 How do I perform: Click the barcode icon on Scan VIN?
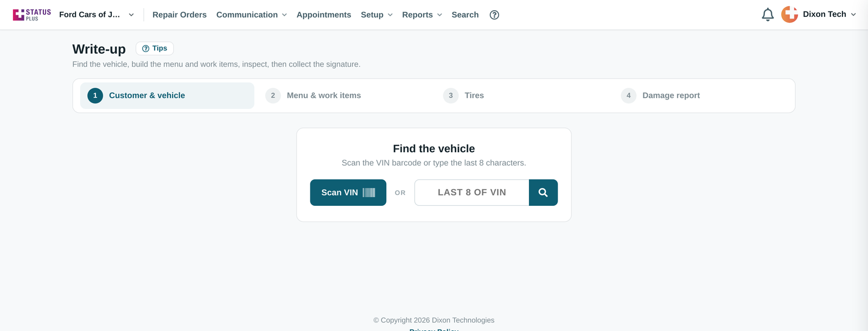click(x=369, y=192)
